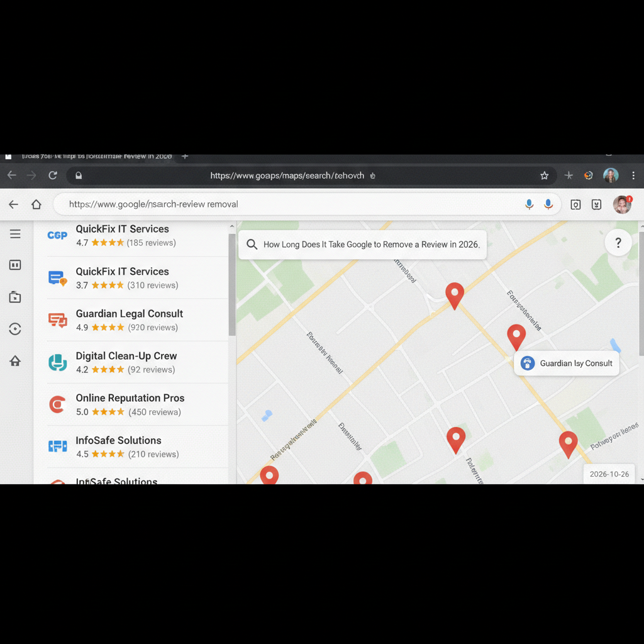The image size is (644, 644).
Task: Click the browser back arrow
Action: [12, 175]
